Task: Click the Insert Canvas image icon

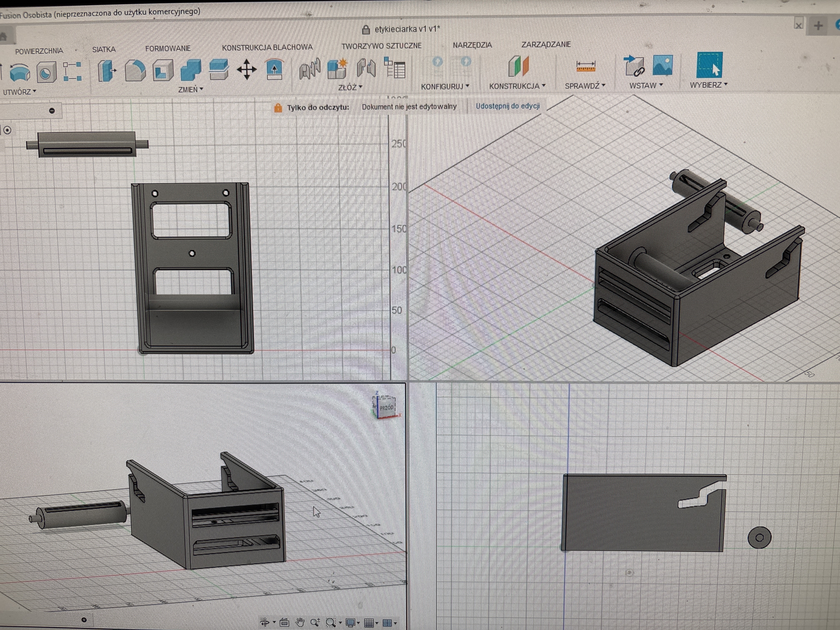Action: coord(663,65)
